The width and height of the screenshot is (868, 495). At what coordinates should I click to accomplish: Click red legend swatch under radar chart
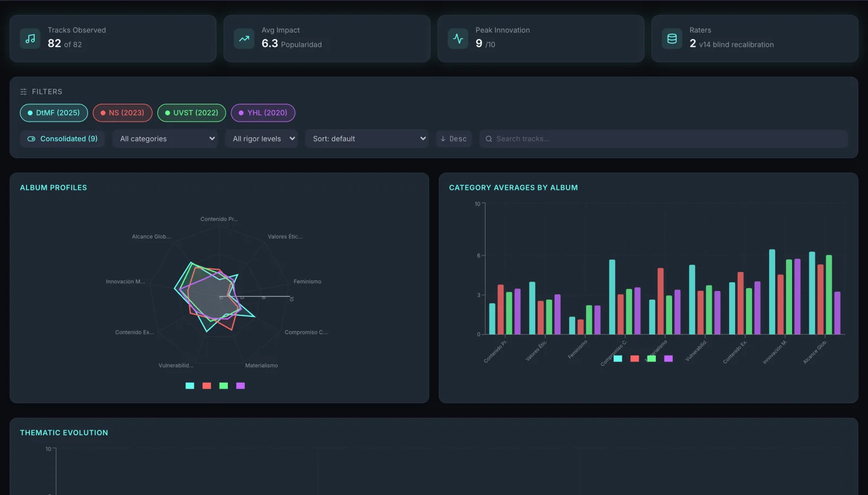[x=207, y=386]
